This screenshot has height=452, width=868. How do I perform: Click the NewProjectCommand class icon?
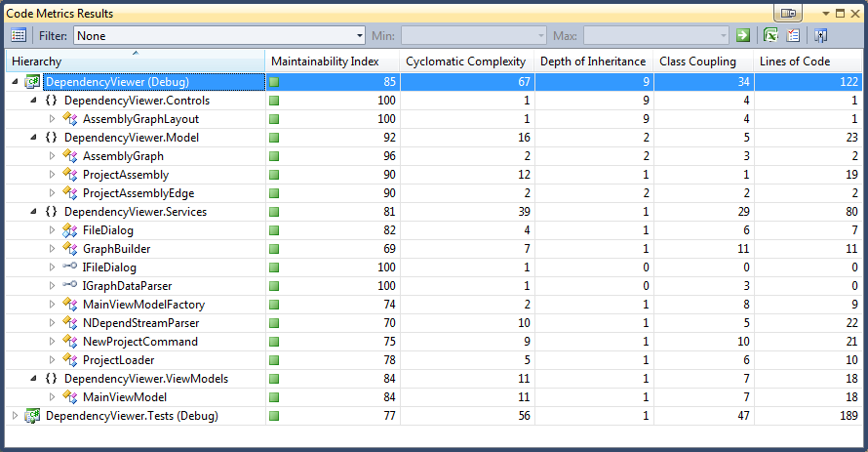coord(70,342)
